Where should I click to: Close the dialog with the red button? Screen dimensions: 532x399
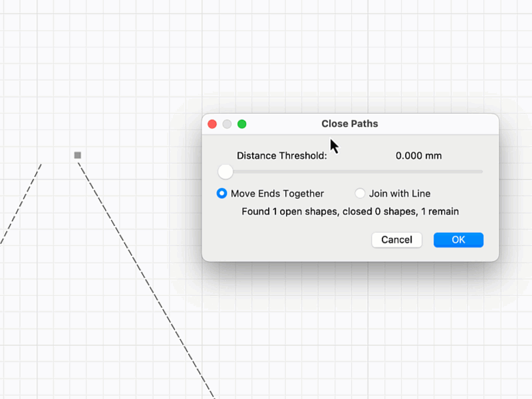click(213, 124)
